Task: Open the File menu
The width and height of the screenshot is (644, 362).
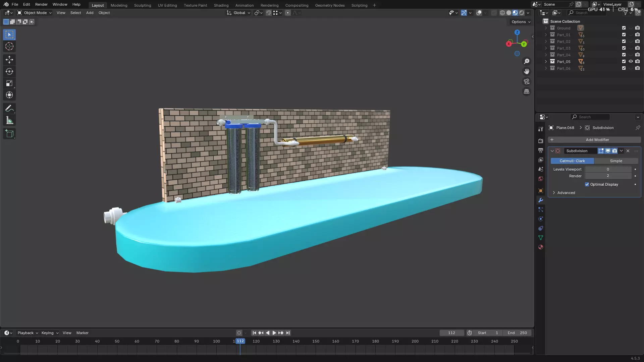Action: (15, 4)
